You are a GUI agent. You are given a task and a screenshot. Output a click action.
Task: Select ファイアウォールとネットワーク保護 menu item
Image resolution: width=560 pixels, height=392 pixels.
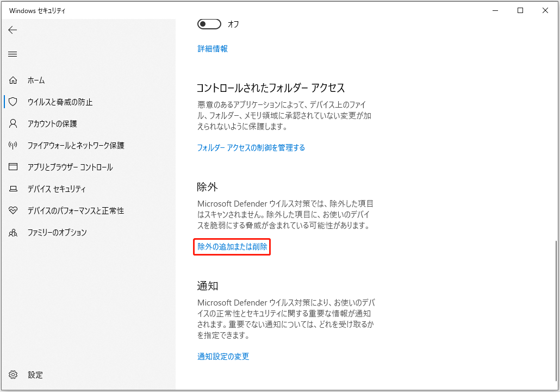click(x=76, y=146)
